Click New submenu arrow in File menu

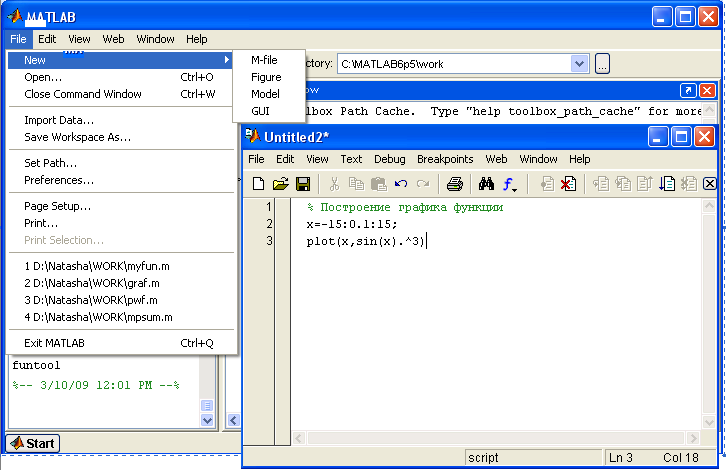(x=227, y=60)
